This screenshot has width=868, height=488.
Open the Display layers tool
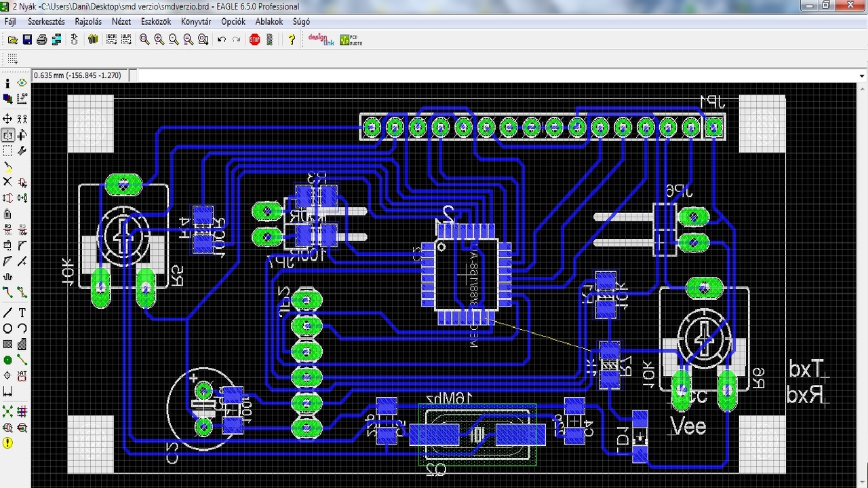(7, 99)
